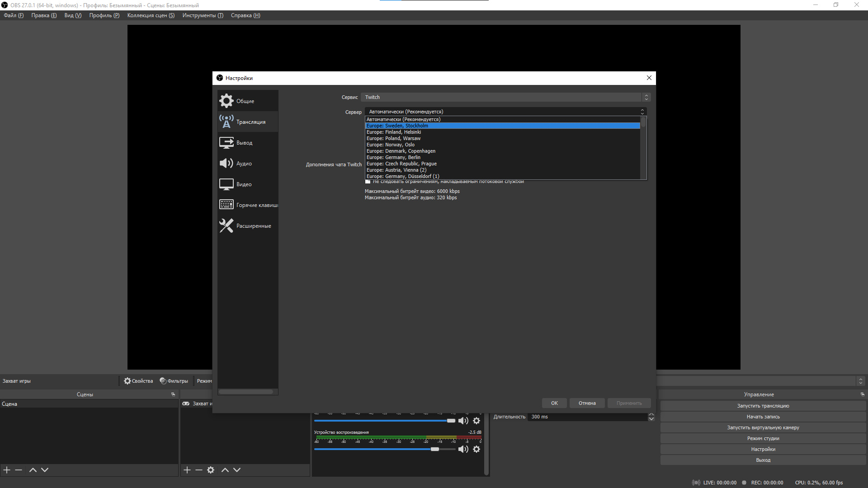868x488 pixels.
Task: Undock the Сцены panel
Action: (173, 394)
